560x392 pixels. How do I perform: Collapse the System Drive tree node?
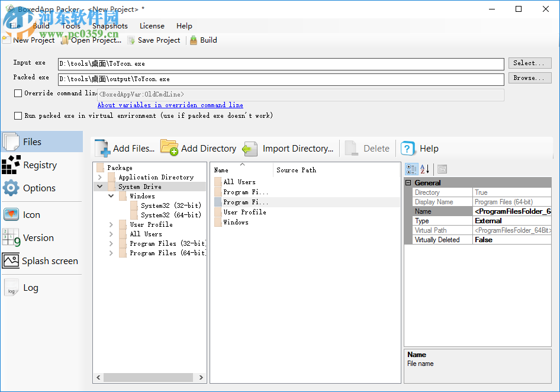tap(99, 186)
